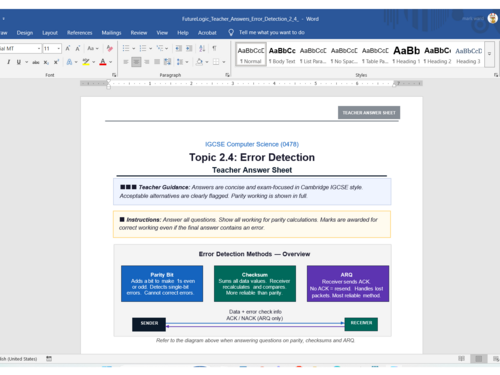Switch to the Review tab
This screenshot has width=500, height=375.
(x=139, y=33)
